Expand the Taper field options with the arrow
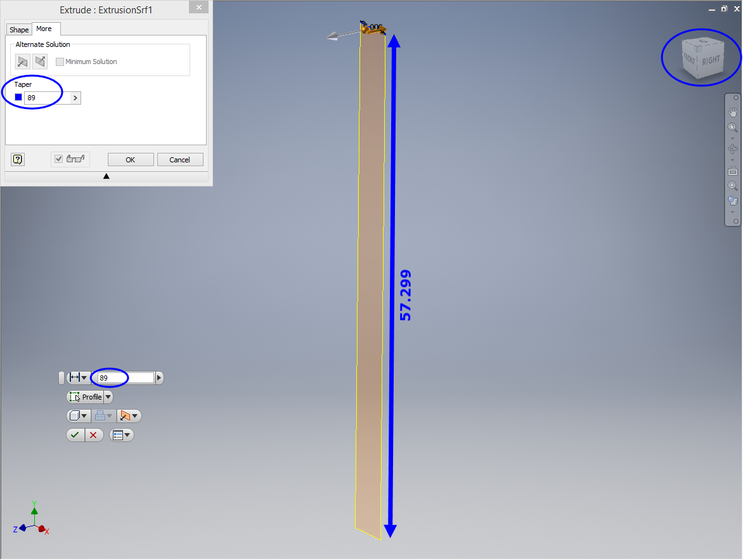 pos(74,98)
